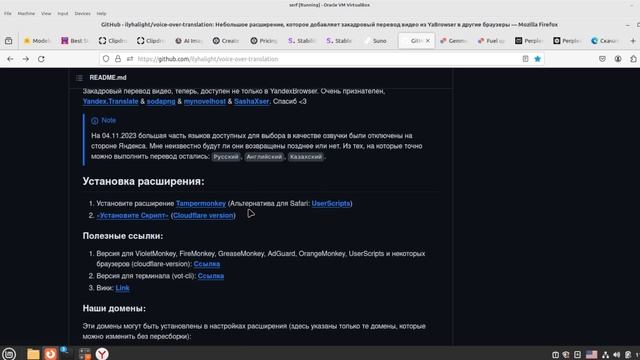This screenshot has width=640, height=360.
Task: Open the network connections tray icon
Action: click(606, 355)
